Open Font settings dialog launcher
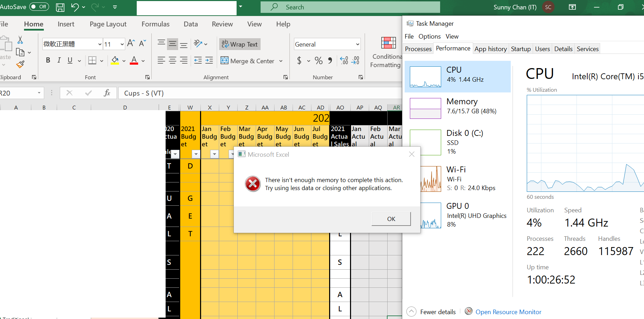 tap(148, 77)
